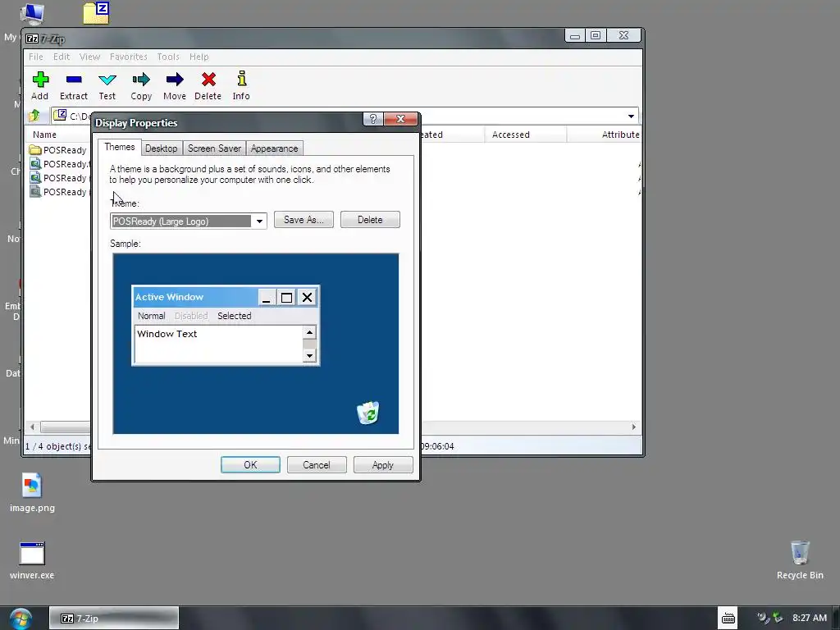Click the Apply button

[x=383, y=465]
